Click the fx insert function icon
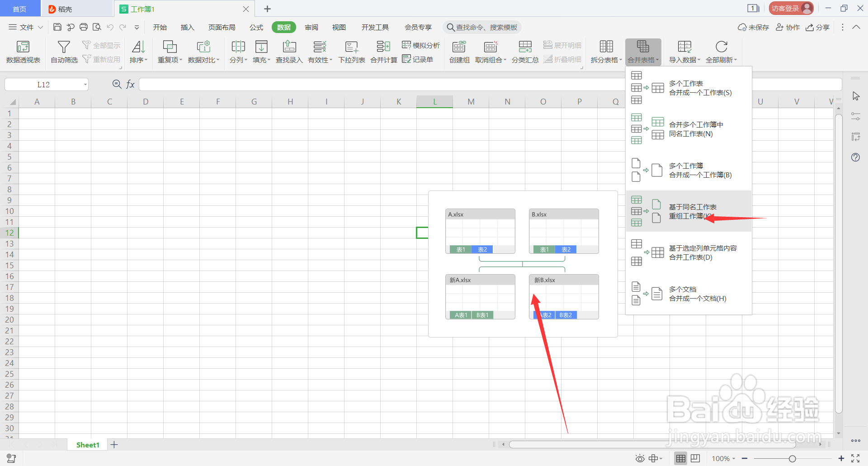868x466 pixels. 130,84
